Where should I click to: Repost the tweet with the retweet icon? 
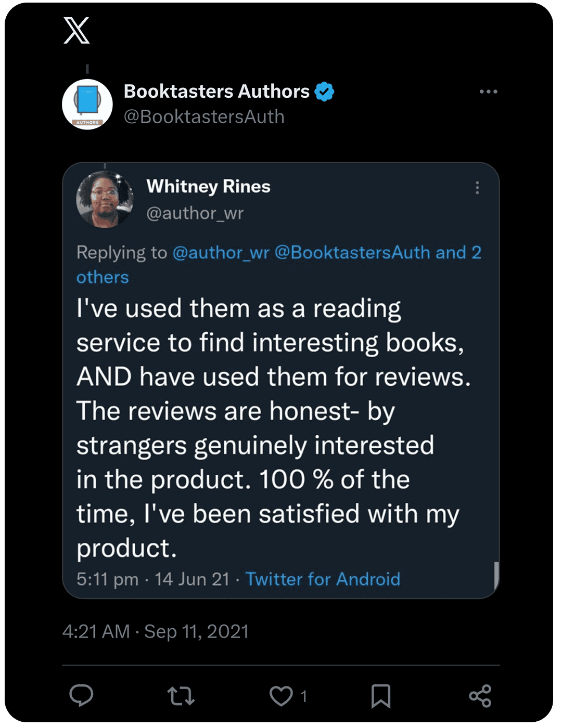click(x=181, y=696)
